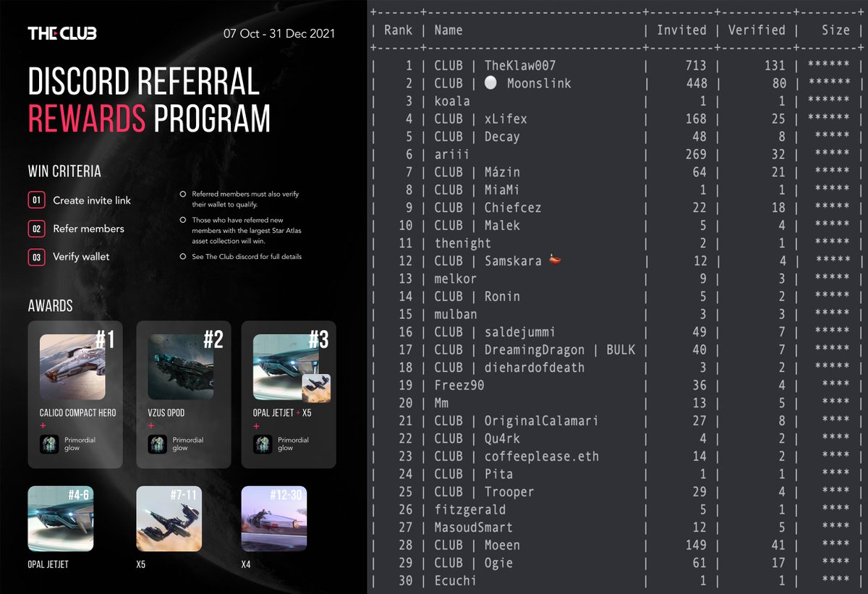The width and height of the screenshot is (868, 594).
Task: Select the name 'koala'
Action: 452,101
